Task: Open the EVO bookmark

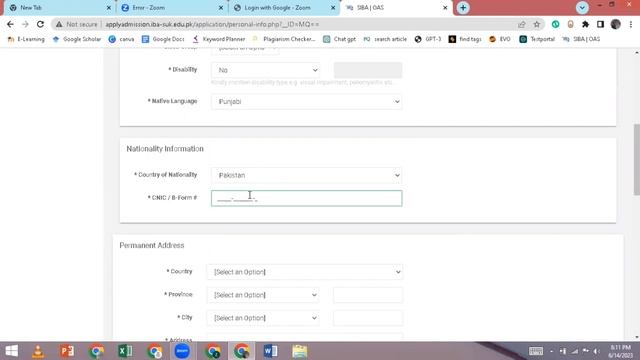Action: pos(500,39)
